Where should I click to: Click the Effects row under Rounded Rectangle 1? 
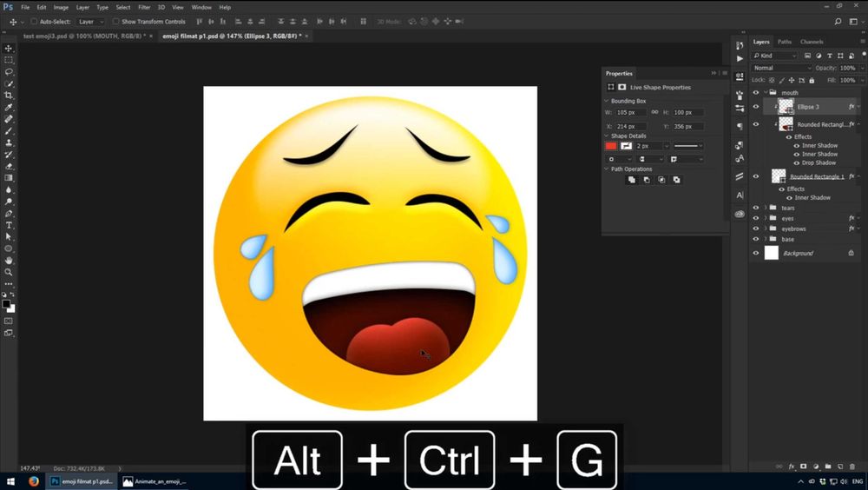[x=795, y=189]
